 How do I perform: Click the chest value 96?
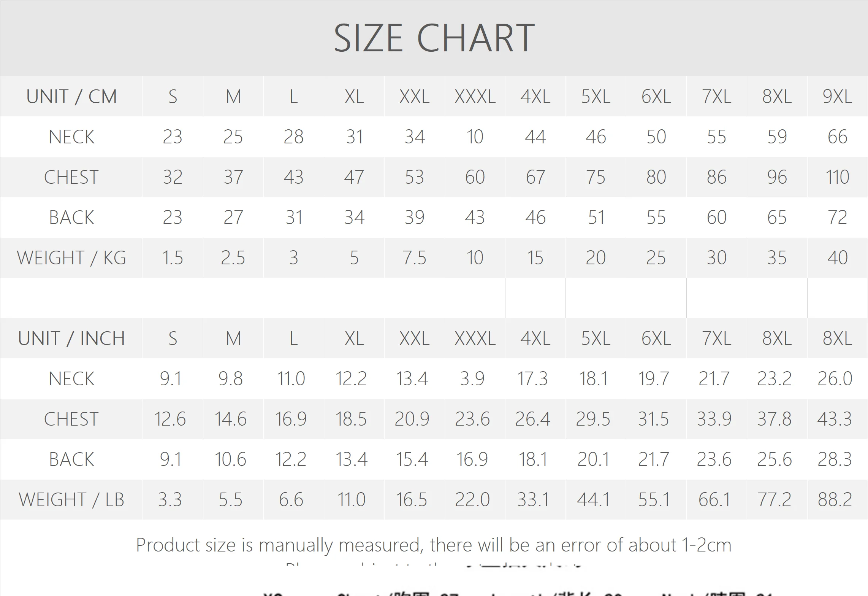[777, 177]
